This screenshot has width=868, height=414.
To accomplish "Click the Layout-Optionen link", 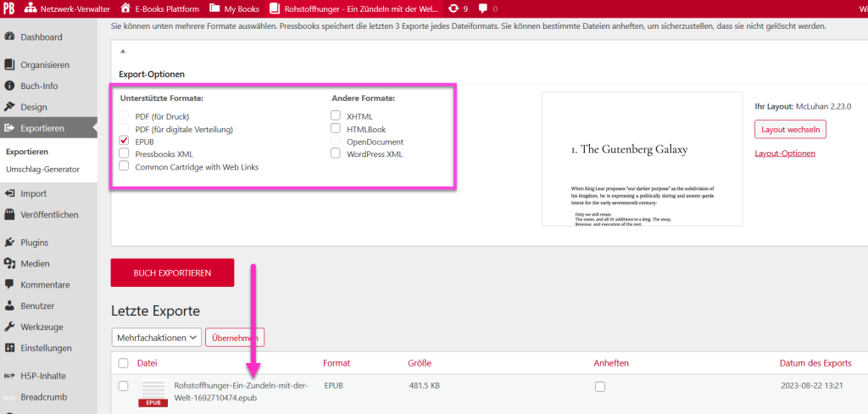I will [785, 154].
